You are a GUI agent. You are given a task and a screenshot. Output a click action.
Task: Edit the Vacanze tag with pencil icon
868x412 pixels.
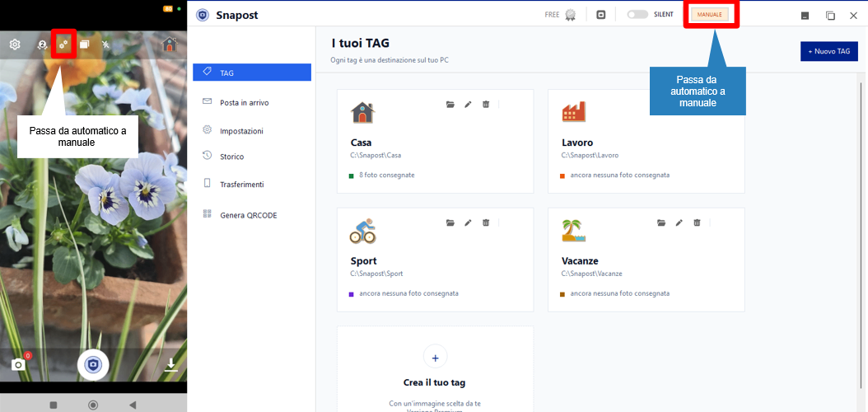[679, 222]
